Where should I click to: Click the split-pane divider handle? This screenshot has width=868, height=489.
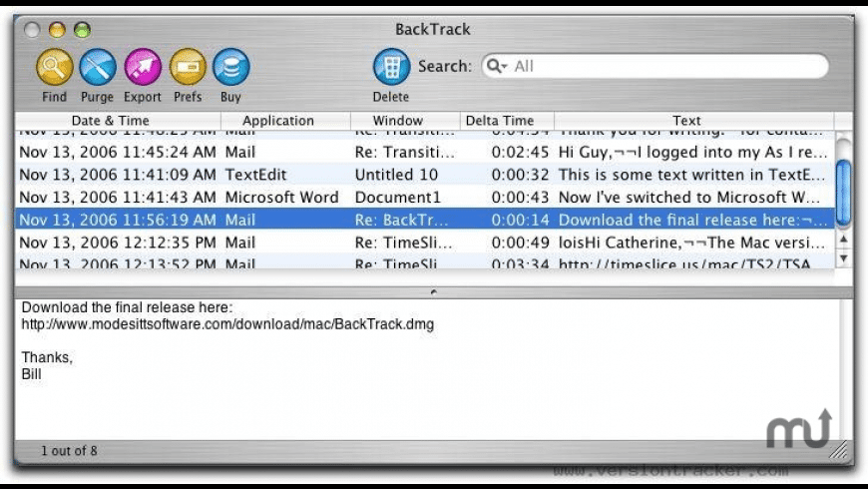(433, 291)
